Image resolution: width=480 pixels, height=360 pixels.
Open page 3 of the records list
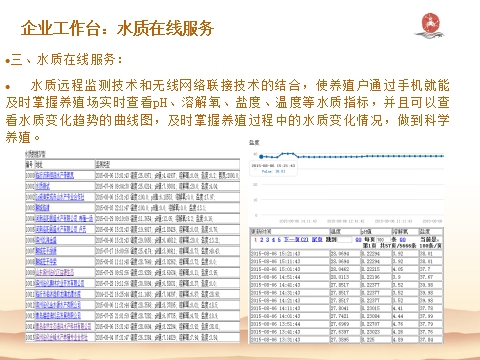267,240
